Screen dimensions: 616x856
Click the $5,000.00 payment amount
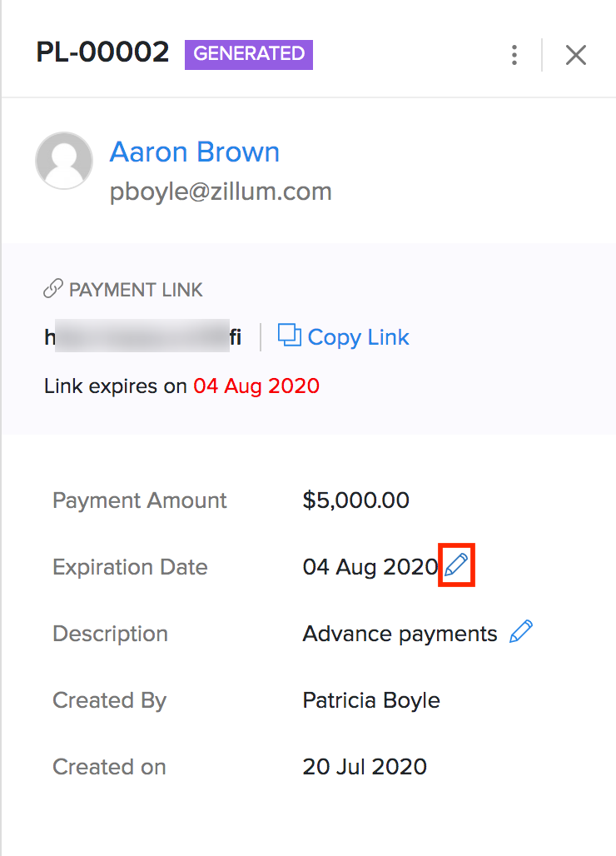click(356, 500)
